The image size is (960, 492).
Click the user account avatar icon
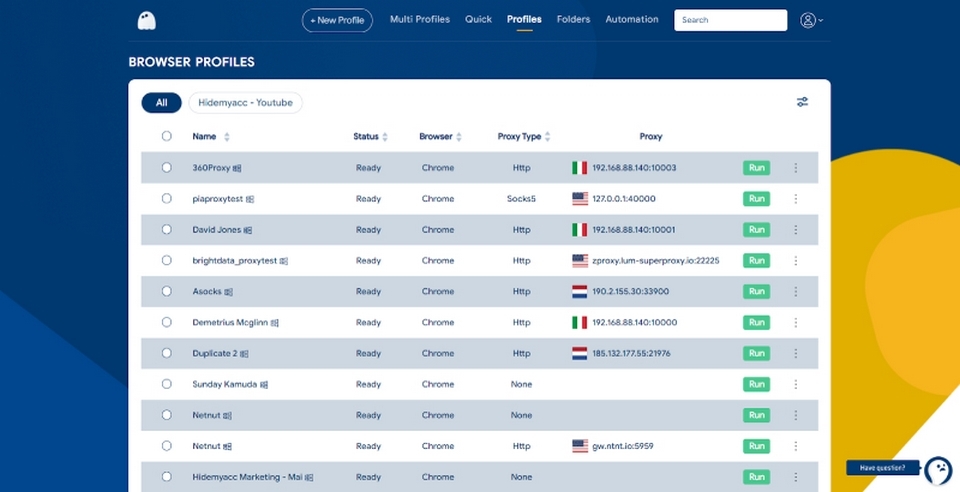coord(808,20)
